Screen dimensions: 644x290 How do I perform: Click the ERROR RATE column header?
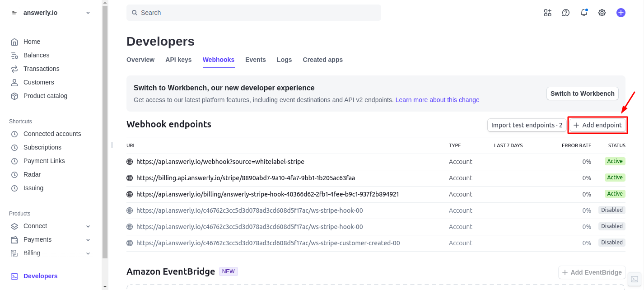[x=576, y=145]
